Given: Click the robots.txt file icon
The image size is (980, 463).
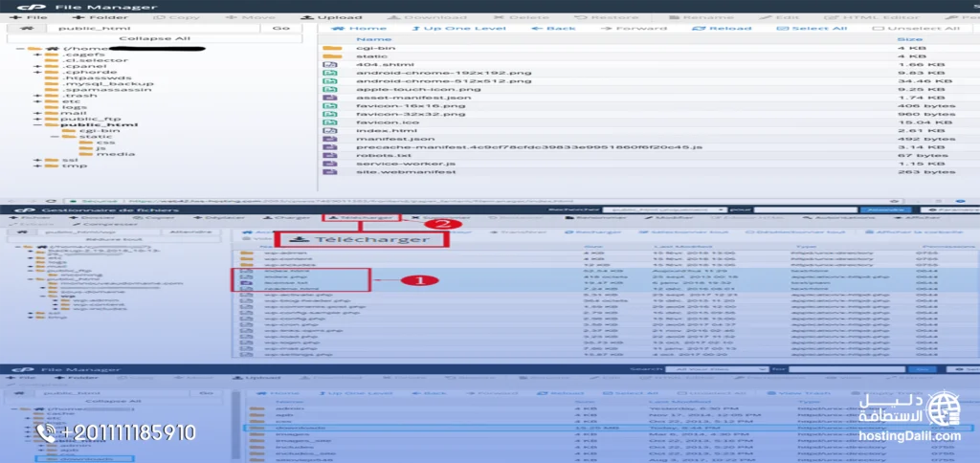Looking at the screenshot, I should (330, 156).
